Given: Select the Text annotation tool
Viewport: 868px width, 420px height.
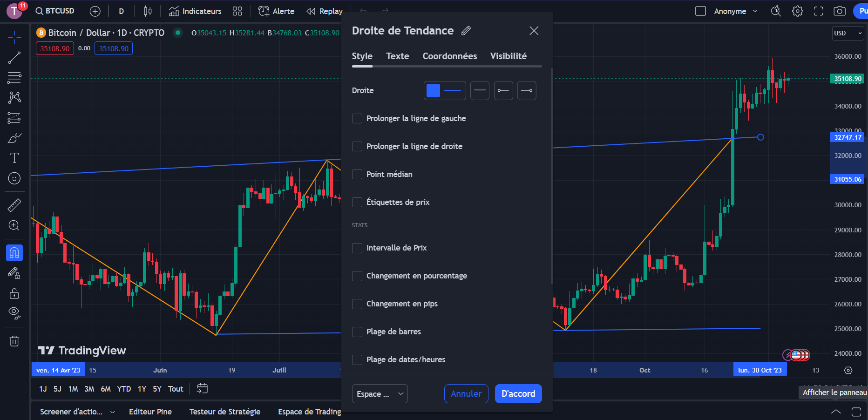Looking at the screenshot, I should coord(14,158).
